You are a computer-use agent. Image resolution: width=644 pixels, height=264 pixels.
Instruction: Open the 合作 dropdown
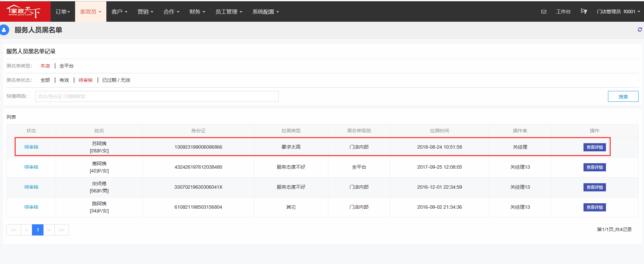point(171,12)
